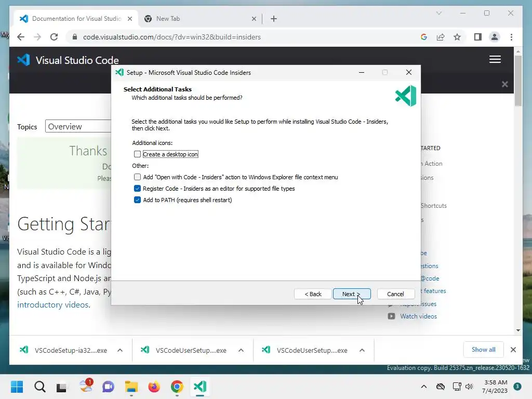Switch to Chrome on the taskbar

click(x=177, y=387)
